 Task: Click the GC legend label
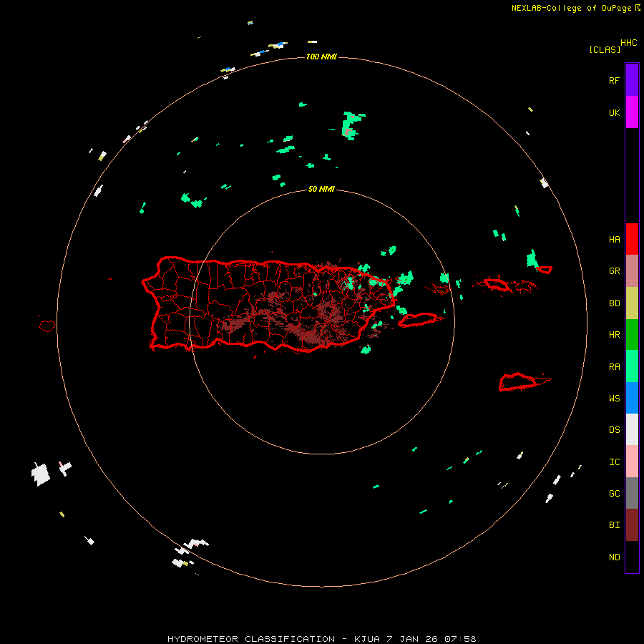pyautogui.click(x=614, y=494)
